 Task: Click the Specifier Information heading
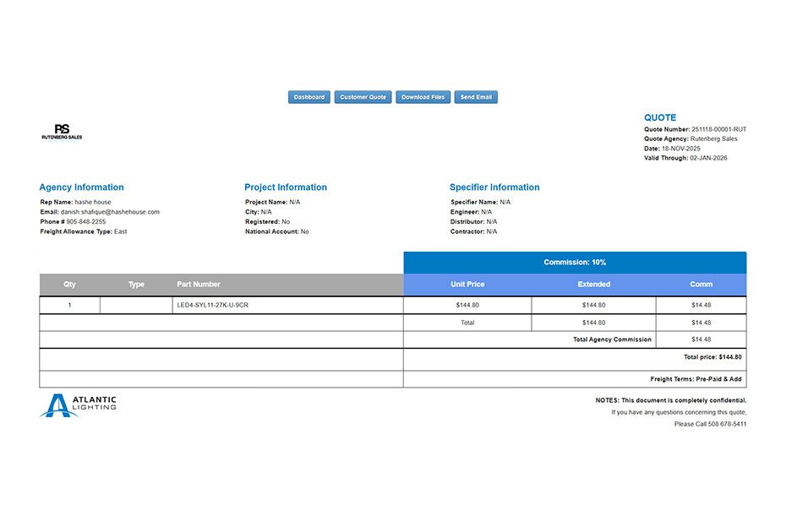click(x=494, y=187)
